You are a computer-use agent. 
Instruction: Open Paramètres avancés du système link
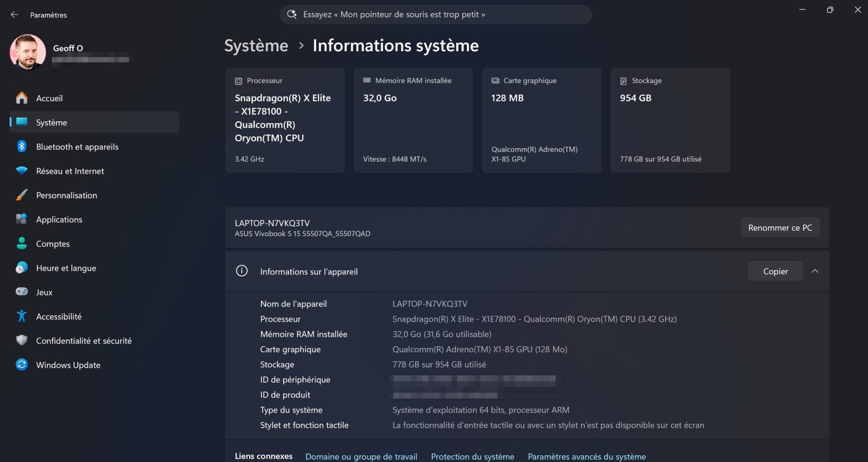point(586,457)
